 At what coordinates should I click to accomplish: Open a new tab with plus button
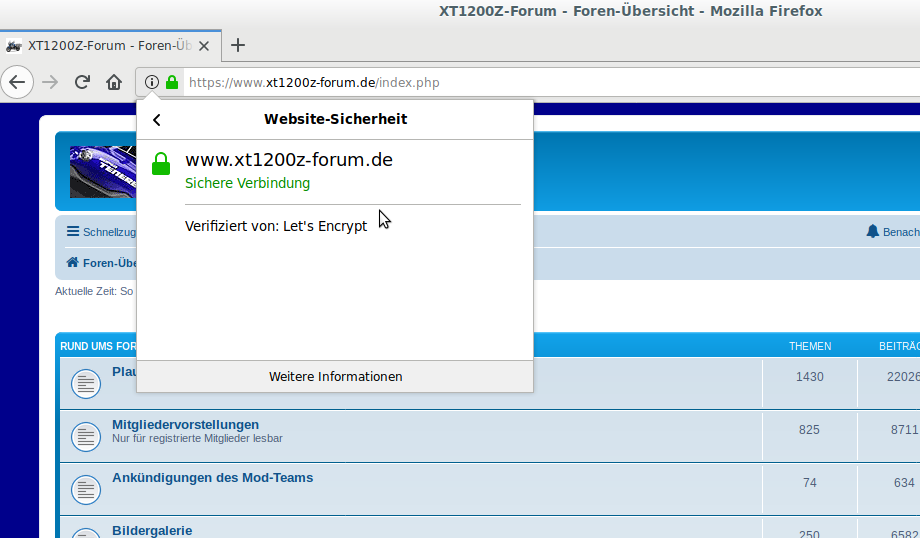tap(238, 45)
